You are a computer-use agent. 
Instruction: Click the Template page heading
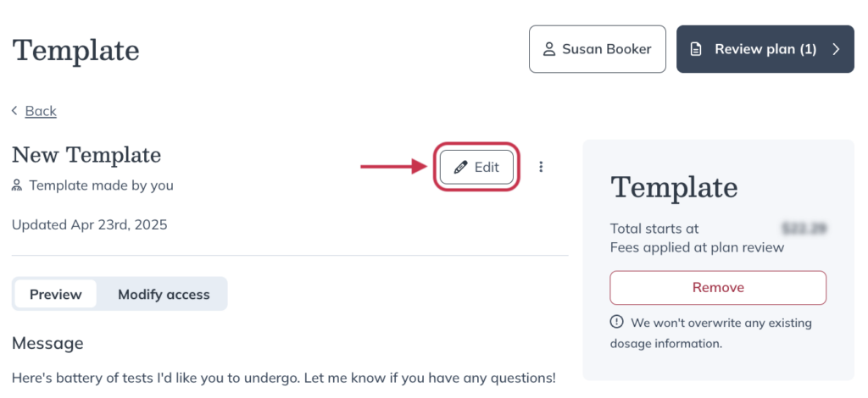click(x=75, y=50)
